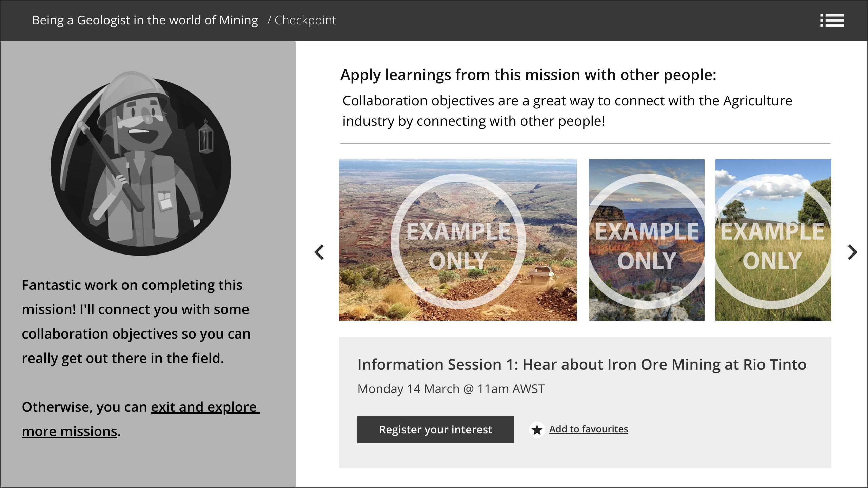This screenshot has height=488, width=868.
Task: Click the star favourites icon
Action: 537,430
